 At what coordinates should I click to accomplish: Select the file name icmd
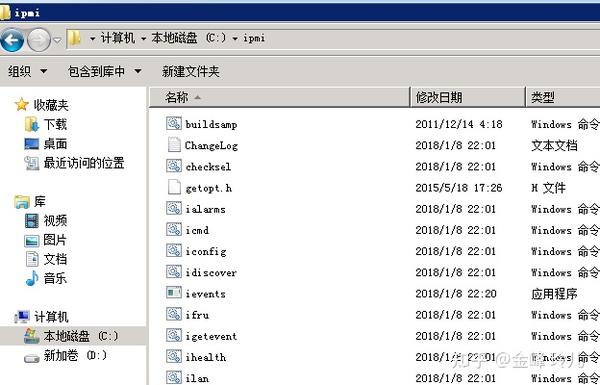197,230
